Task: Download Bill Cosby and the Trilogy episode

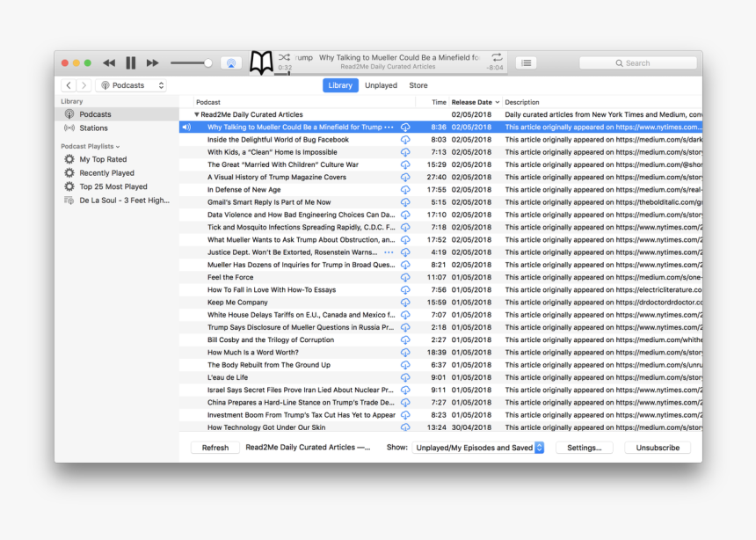Action: (x=405, y=340)
